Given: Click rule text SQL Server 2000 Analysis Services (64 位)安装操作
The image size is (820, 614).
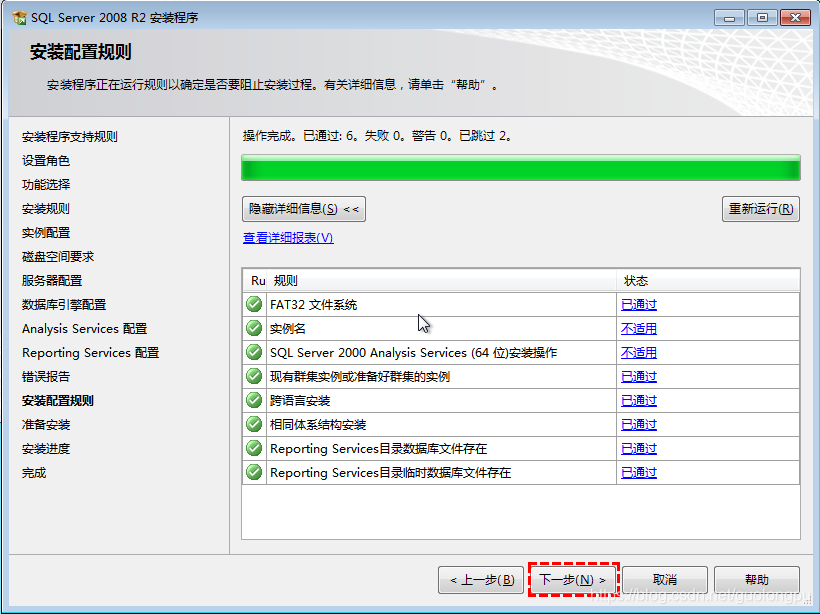Looking at the screenshot, I should (x=413, y=353).
